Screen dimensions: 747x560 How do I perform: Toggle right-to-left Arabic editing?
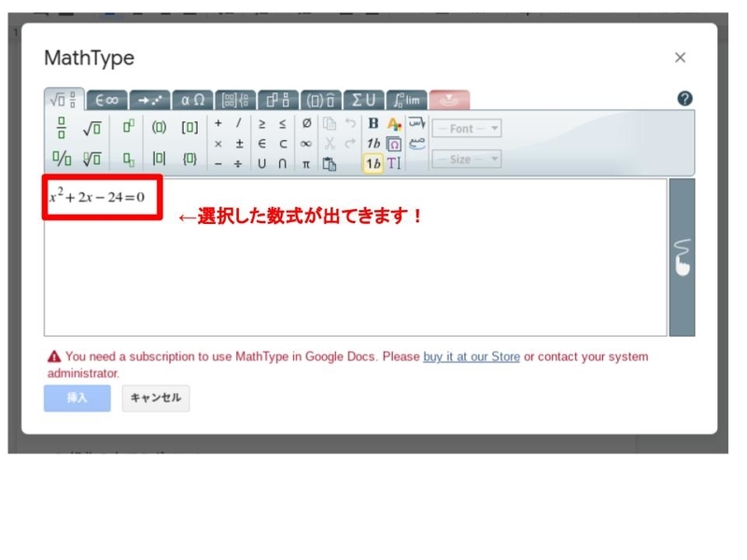pos(416,123)
